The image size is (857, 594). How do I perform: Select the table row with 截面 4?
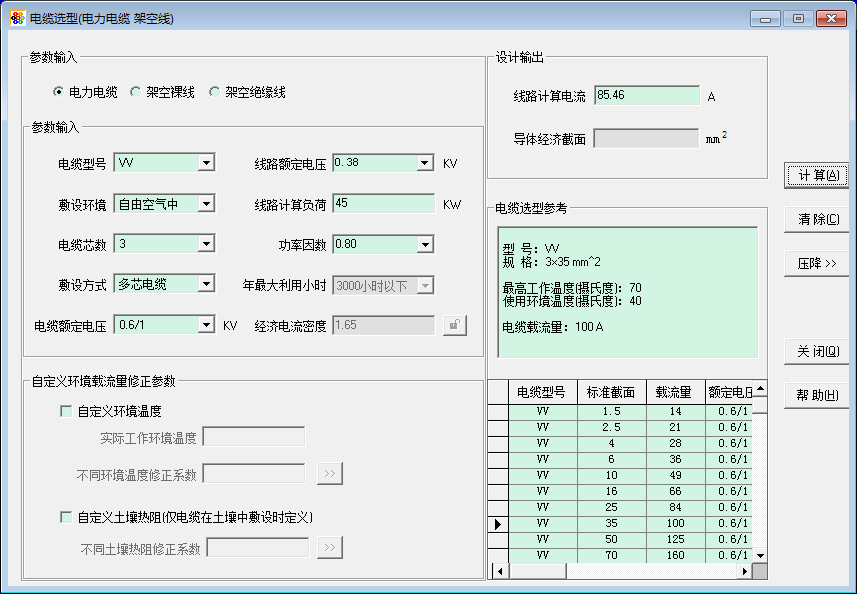pyautogui.click(x=620, y=443)
